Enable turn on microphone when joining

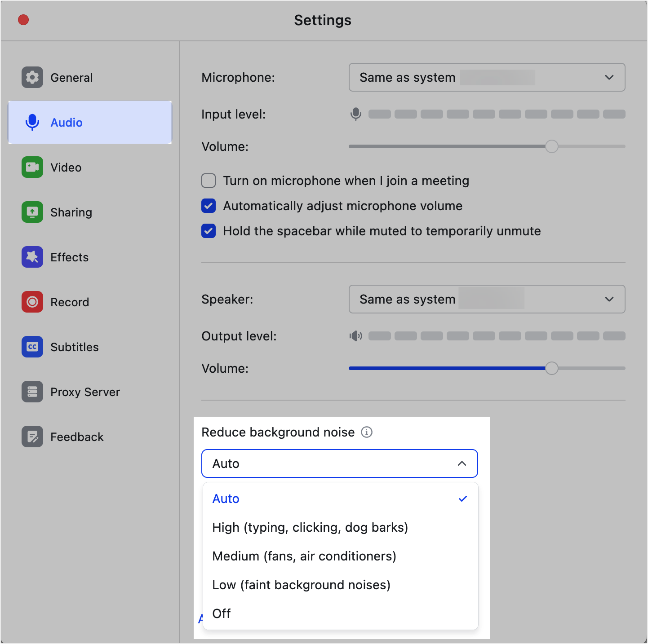[x=209, y=181]
